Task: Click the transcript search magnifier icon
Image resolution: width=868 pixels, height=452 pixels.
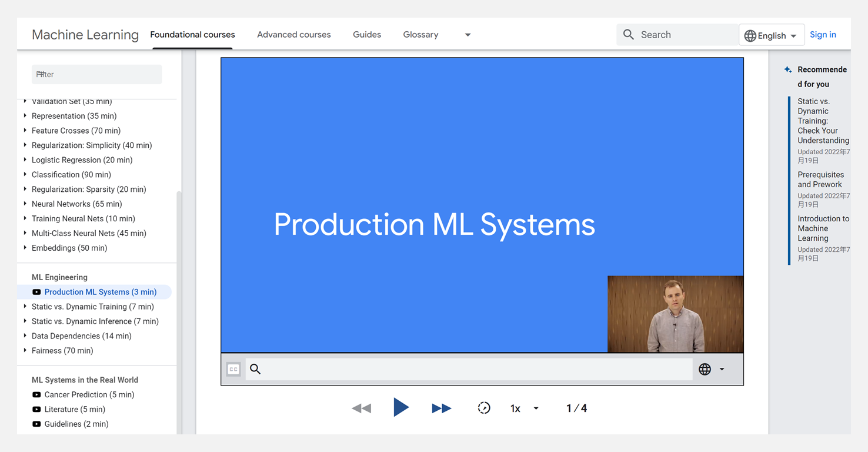Action: coord(255,369)
